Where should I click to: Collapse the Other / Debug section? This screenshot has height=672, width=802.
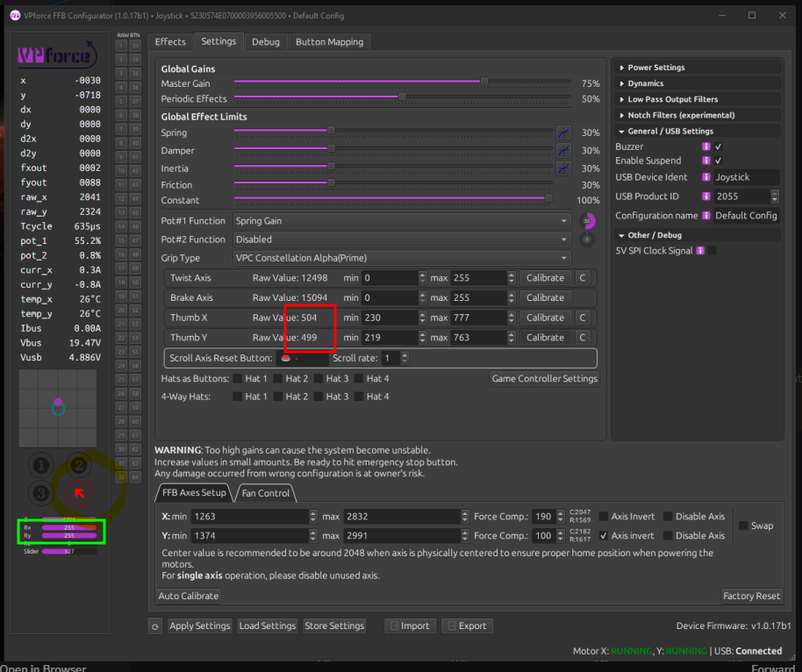coord(697,235)
